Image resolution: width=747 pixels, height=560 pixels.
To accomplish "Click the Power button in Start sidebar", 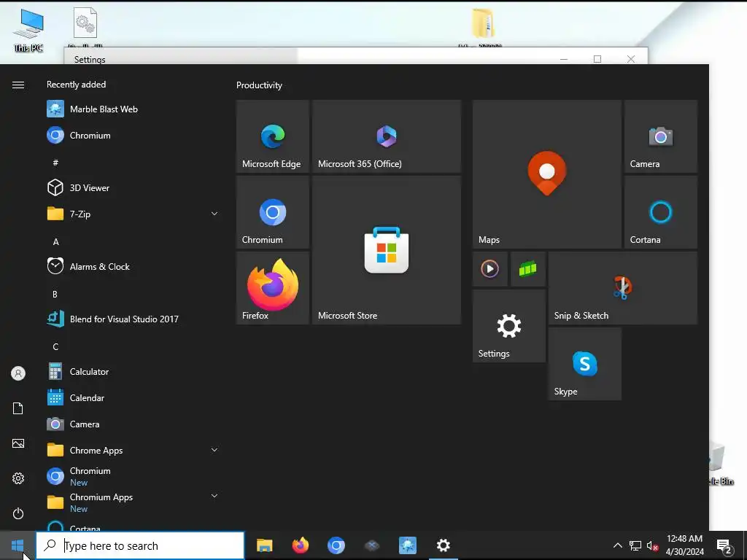I will pyautogui.click(x=18, y=513).
